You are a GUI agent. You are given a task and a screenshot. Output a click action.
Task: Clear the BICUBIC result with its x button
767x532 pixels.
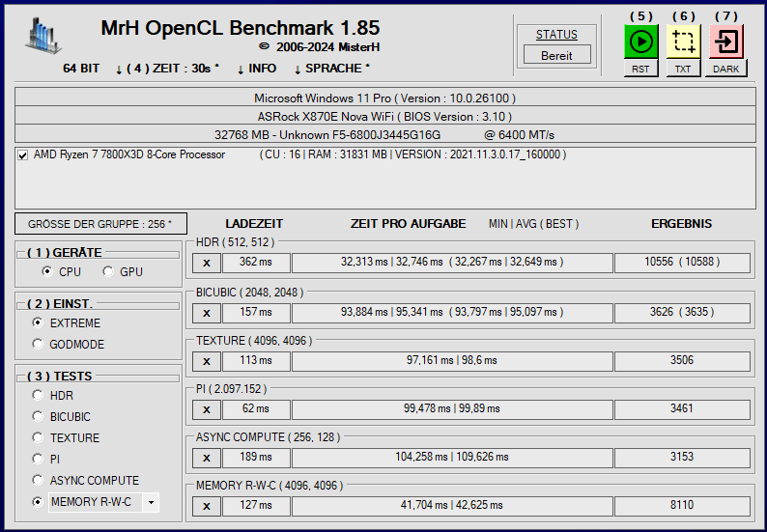point(207,313)
